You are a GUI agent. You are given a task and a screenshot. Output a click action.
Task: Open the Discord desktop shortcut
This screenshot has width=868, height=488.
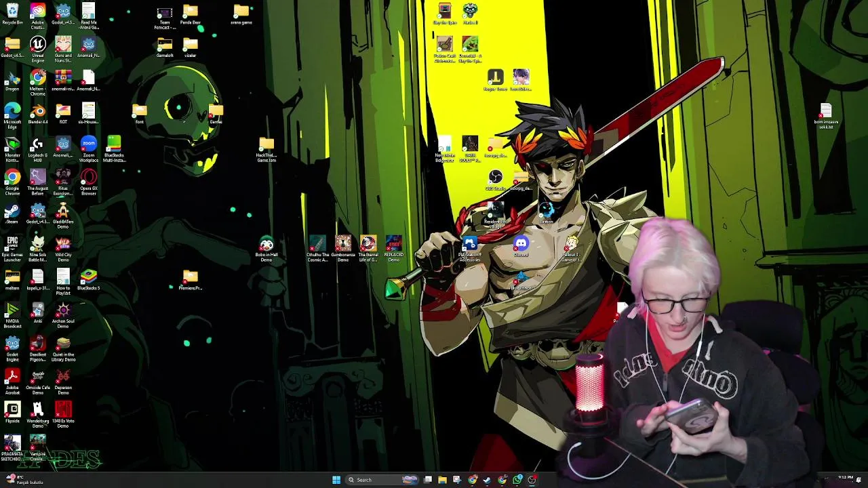(521, 246)
